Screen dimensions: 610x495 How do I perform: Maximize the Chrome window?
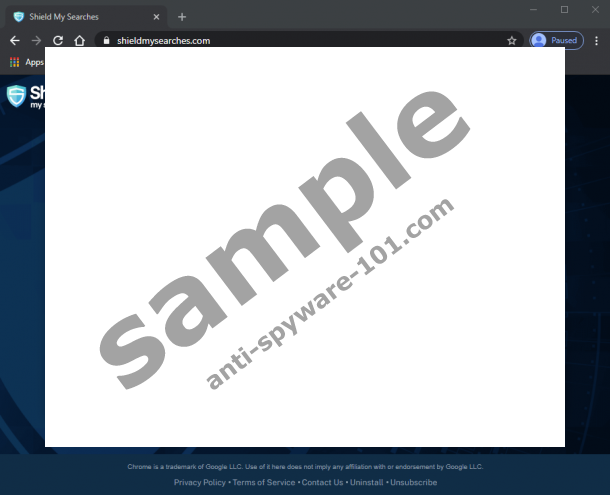click(x=564, y=10)
